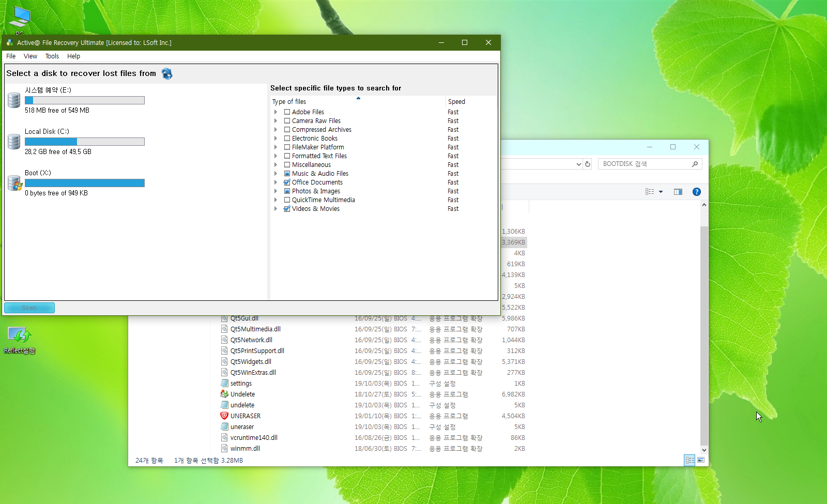This screenshot has height=504, width=827.
Task: Open the Explorer address bar dropdown arrow
Action: [x=578, y=164]
